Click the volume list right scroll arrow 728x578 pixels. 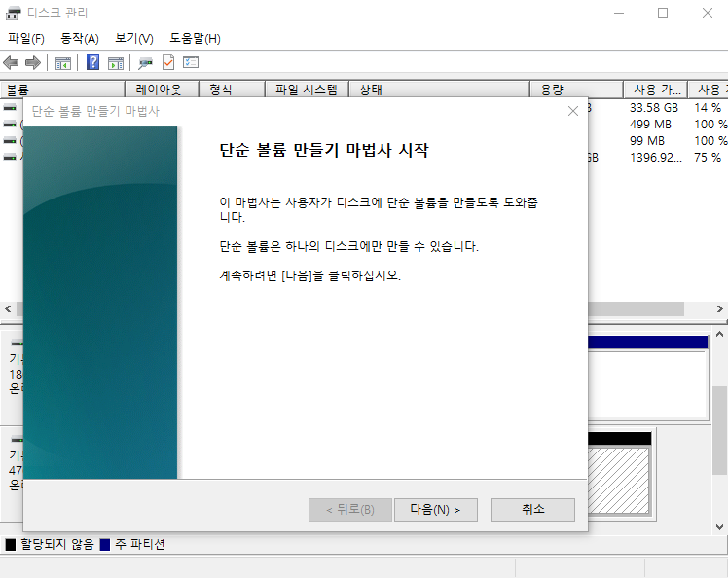pyautogui.click(x=719, y=308)
